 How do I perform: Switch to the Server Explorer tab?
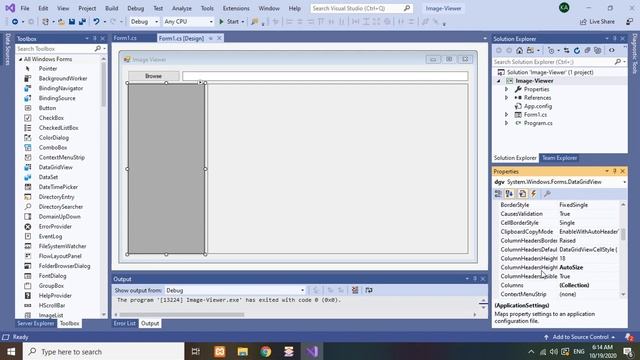[36, 323]
